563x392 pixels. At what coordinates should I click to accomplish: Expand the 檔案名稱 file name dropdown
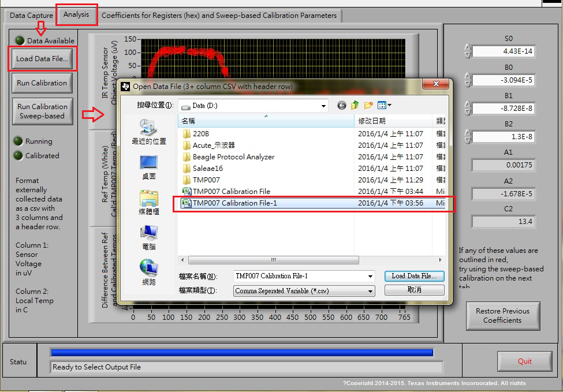pos(370,276)
